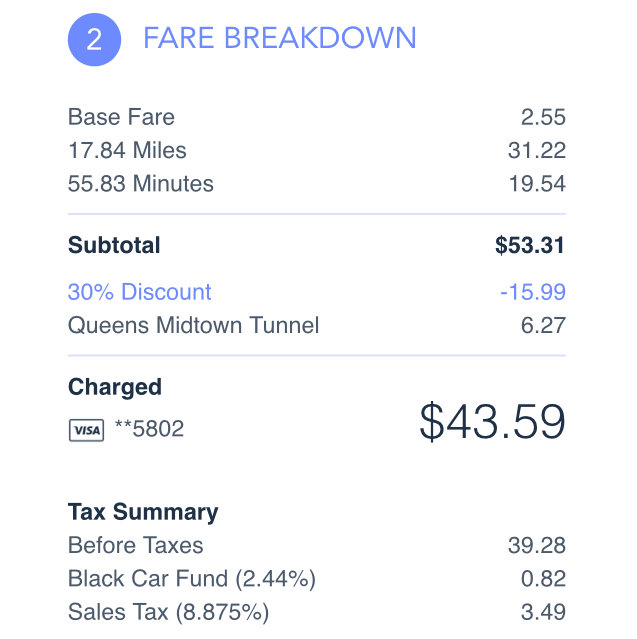
Task: Click the 17.84 Miles line item
Action: tap(127, 150)
